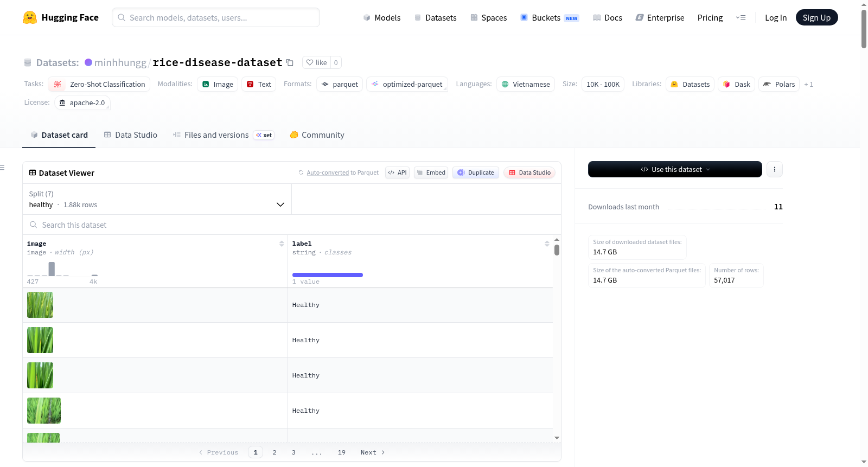
Task: Open the Files and versions tab
Action: (223, 135)
